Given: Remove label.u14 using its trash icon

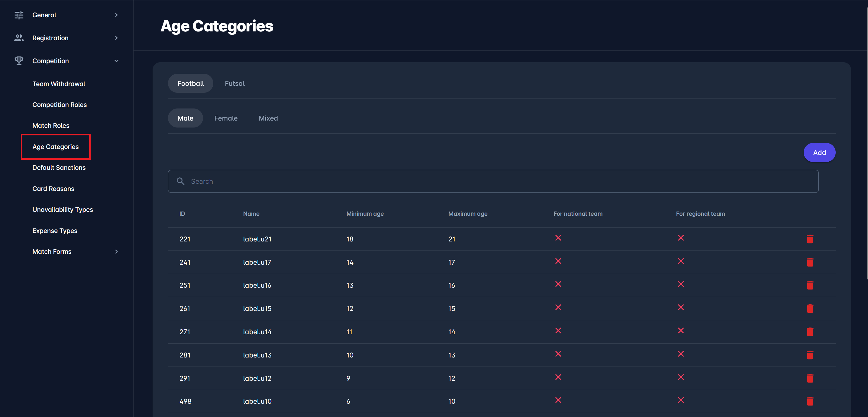Looking at the screenshot, I should point(810,332).
